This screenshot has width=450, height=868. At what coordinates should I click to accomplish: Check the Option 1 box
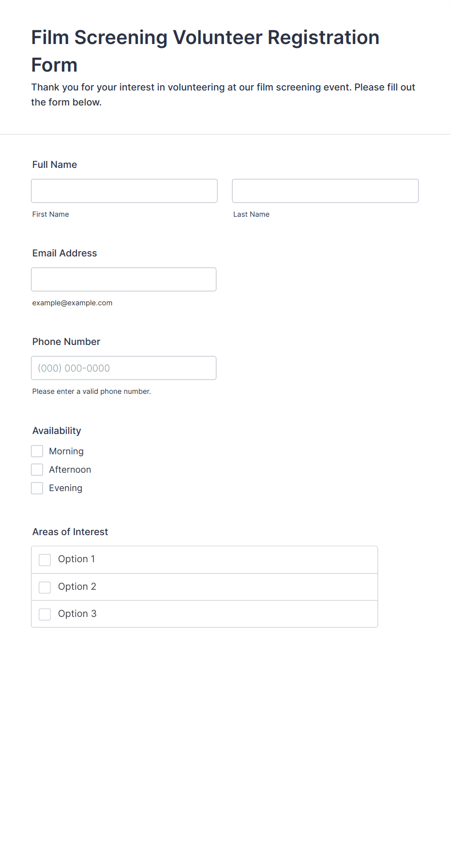pos(45,560)
